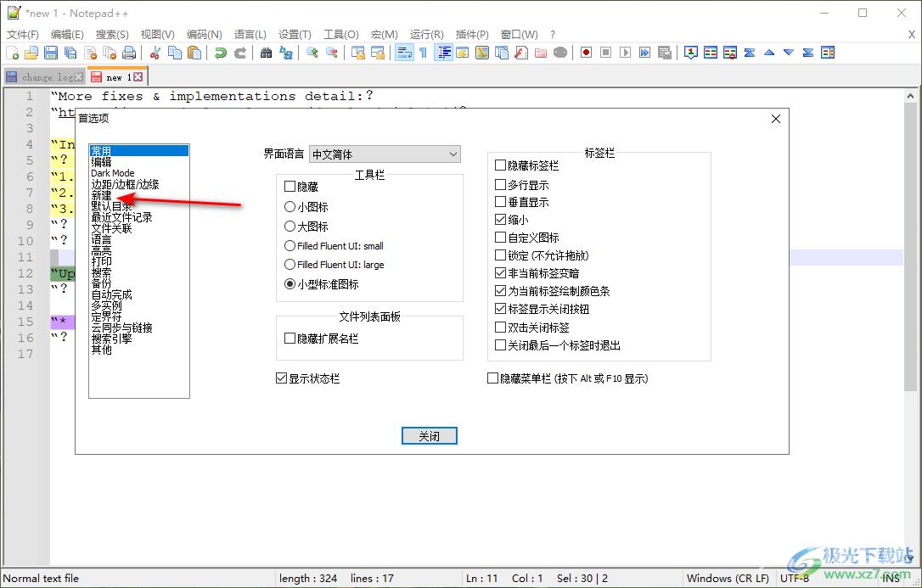Select 备份 in preferences list
The width and height of the screenshot is (922, 588).
coord(101,283)
